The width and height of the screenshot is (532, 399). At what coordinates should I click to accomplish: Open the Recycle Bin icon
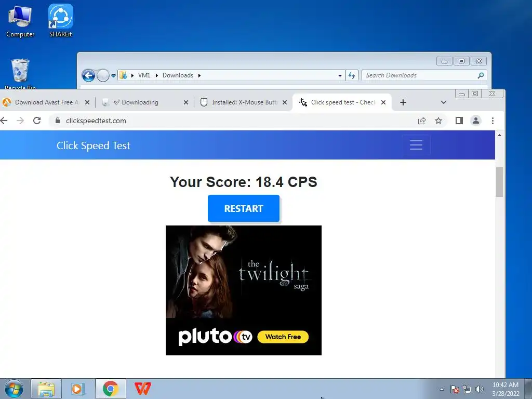click(20, 74)
